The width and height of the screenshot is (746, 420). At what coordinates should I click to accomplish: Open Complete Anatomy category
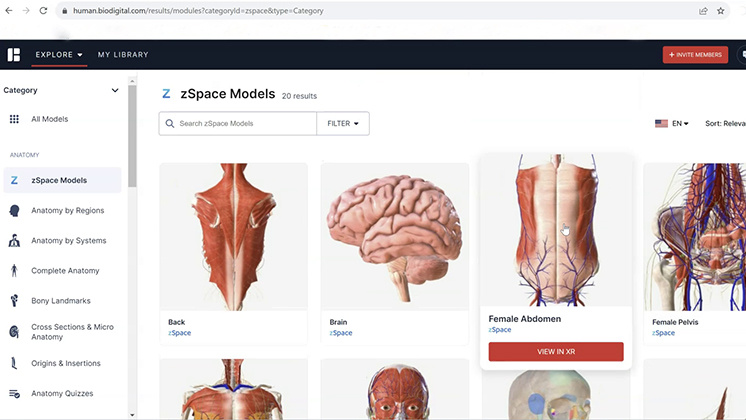(62, 271)
